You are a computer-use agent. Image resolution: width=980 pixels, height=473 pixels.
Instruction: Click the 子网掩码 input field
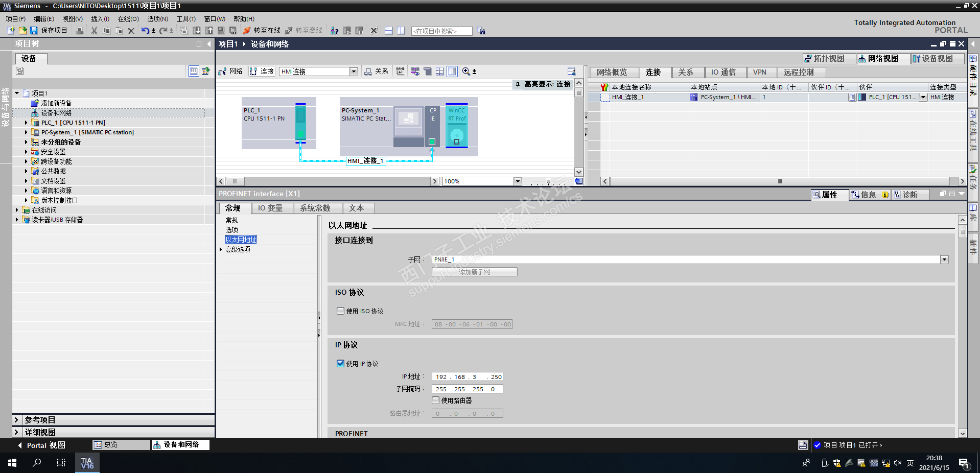(467, 389)
